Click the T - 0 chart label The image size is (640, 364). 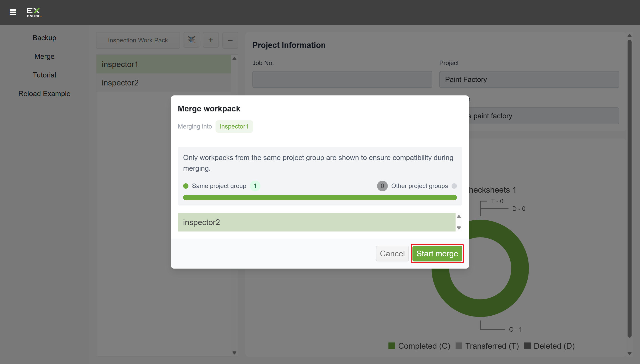click(x=497, y=201)
